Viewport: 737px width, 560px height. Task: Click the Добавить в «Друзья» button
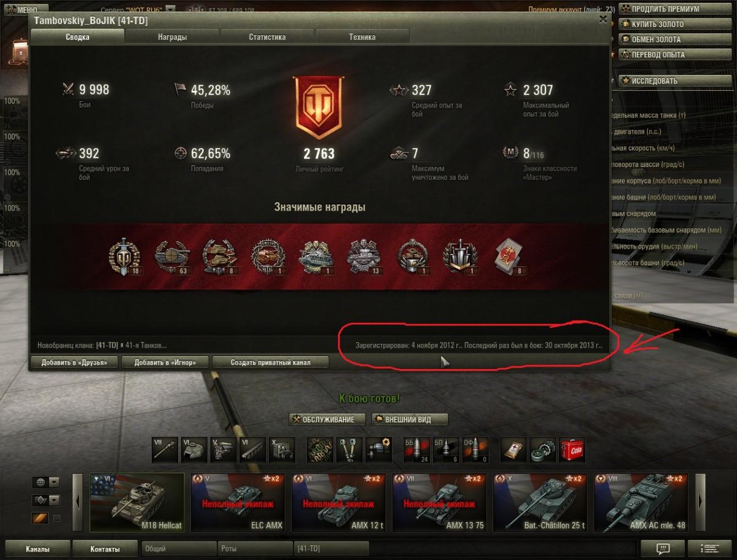pos(74,362)
